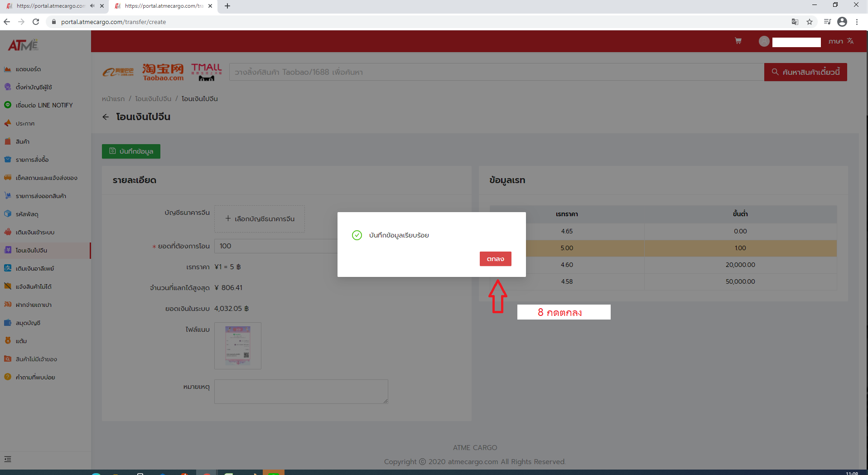Screen dimensions: 868x475
Task: Open เติมเงินเข้าระบบ sidebar item
Action: [35, 233]
